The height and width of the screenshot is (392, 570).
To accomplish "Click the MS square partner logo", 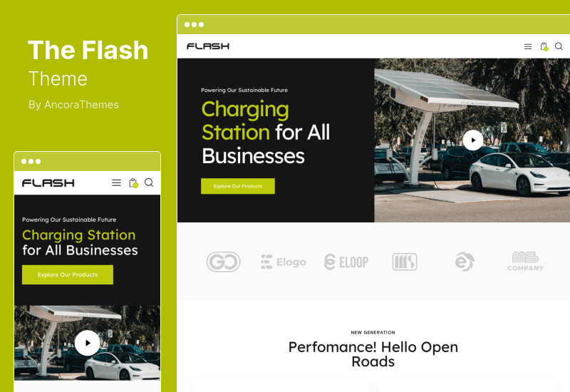I will coord(405,262).
